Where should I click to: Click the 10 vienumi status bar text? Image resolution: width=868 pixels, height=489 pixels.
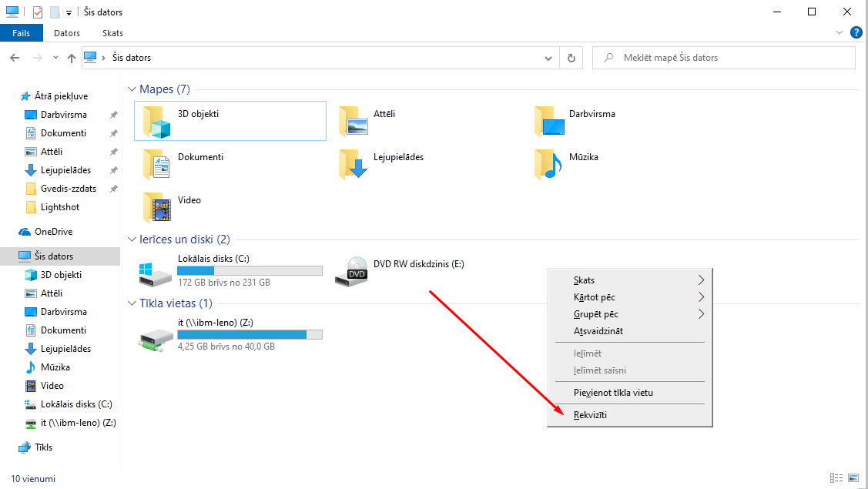pos(33,479)
